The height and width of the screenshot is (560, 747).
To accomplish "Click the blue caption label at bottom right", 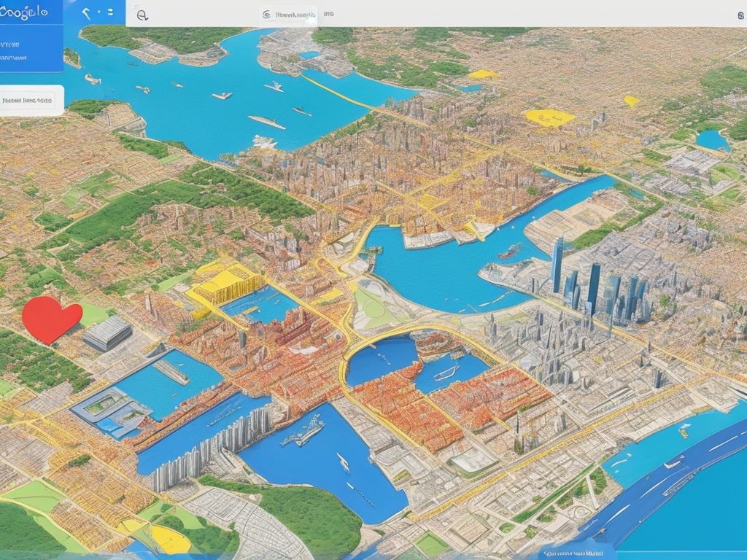I will pyautogui.click(x=573, y=554).
